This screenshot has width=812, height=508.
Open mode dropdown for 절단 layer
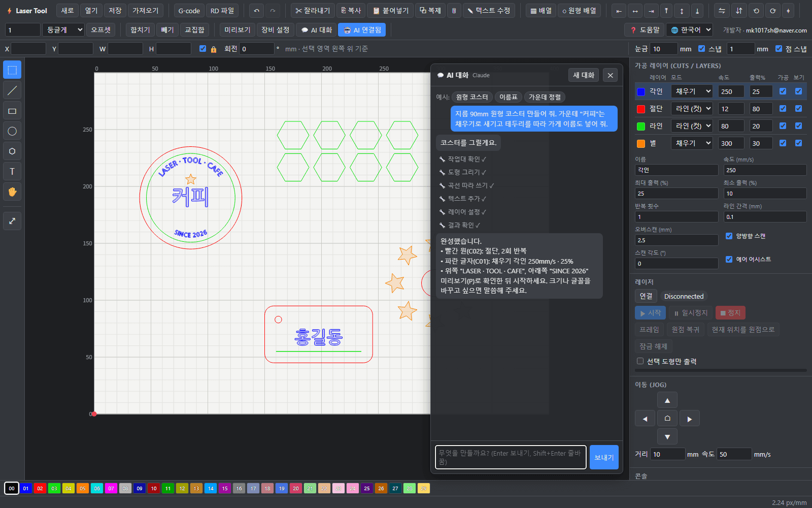point(693,109)
